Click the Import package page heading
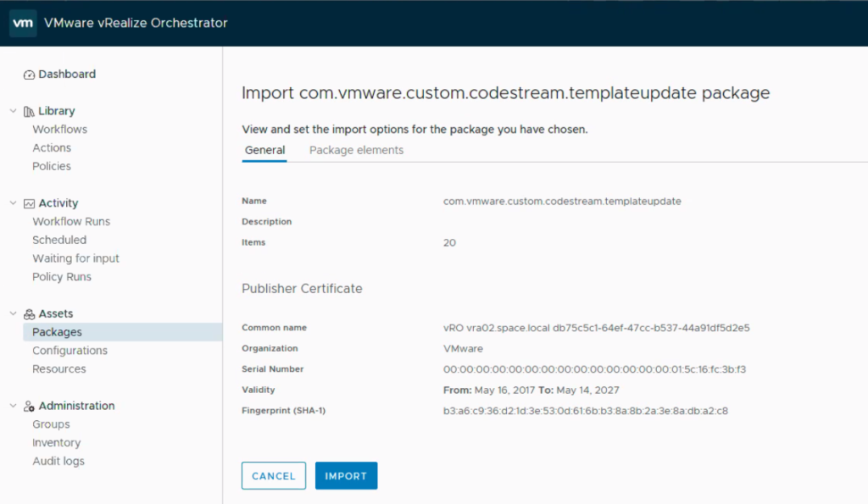The width and height of the screenshot is (868, 504). coord(505,93)
